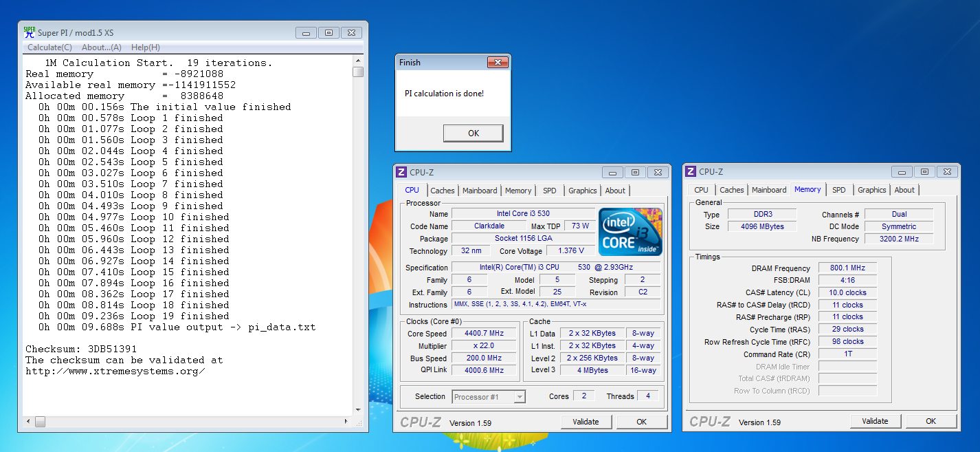Click the Intel Core i3 530 Name field

(x=523, y=214)
